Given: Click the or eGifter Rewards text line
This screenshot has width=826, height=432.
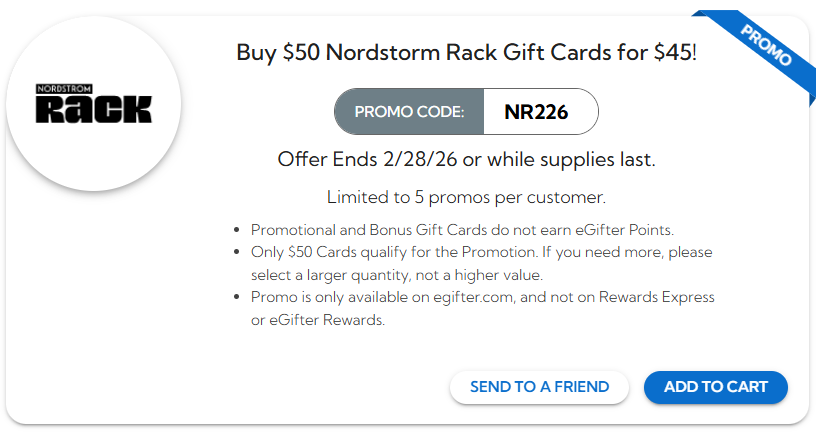Looking at the screenshot, I should (317, 320).
